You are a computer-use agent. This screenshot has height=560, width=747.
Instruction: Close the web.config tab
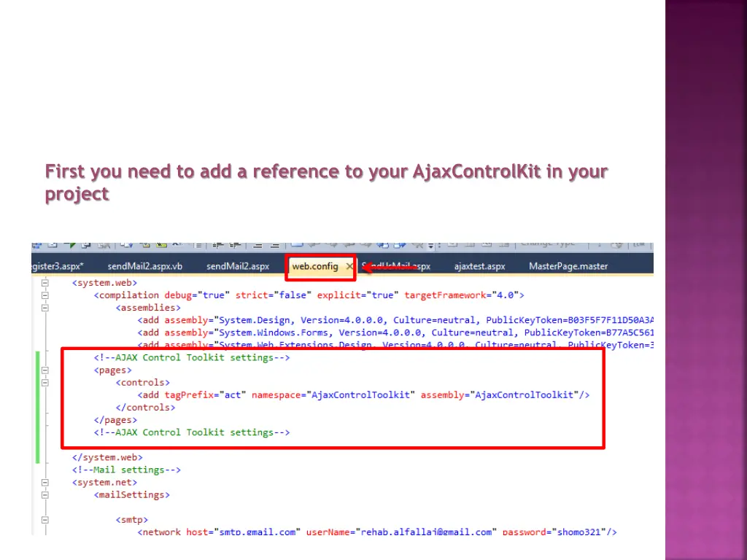349,266
